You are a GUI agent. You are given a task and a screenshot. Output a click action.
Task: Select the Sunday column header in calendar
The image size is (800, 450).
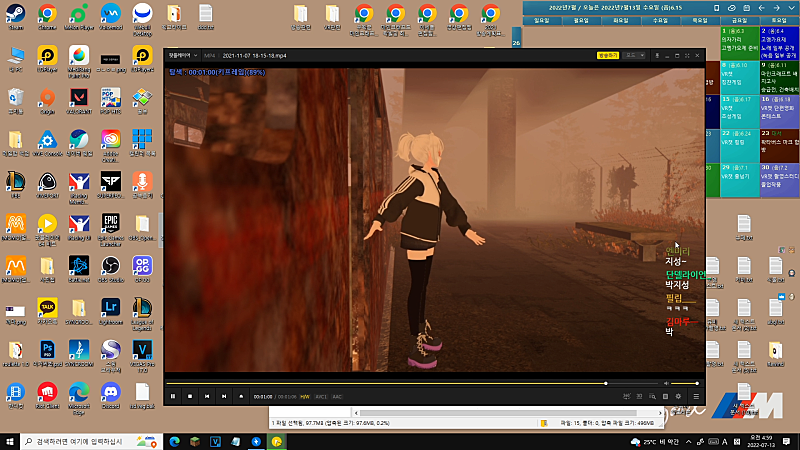(541, 20)
